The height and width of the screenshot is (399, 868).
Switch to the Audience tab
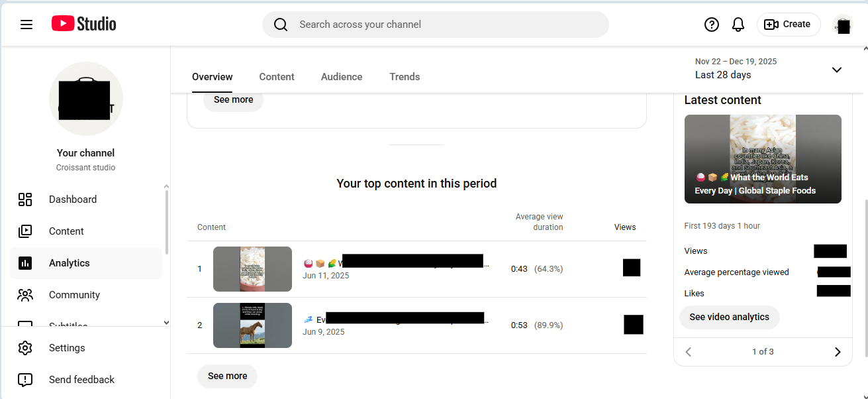coord(341,76)
